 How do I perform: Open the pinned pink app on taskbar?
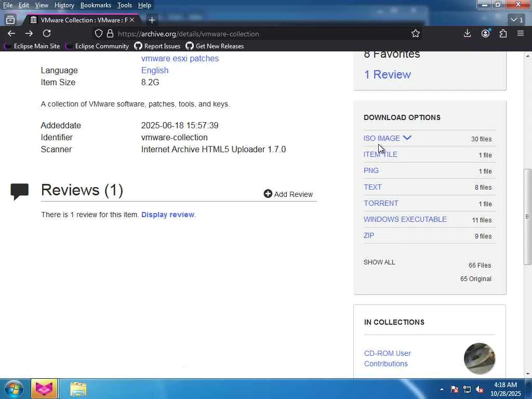[44, 389]
